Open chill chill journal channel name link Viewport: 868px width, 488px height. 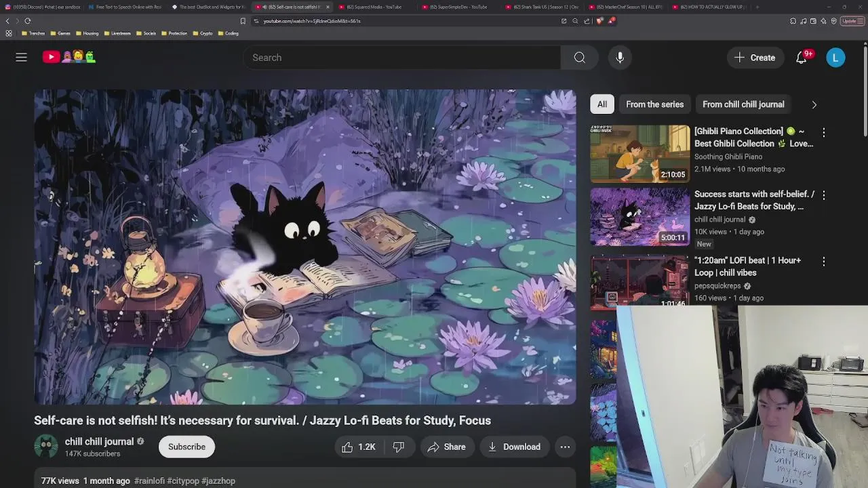[99, 441]
